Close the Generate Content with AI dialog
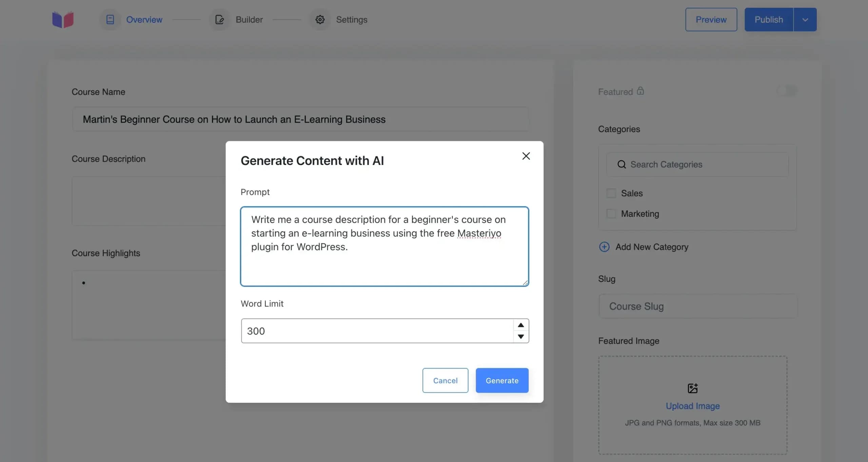Viewport: 868px width, 462px height. point(526,156)
